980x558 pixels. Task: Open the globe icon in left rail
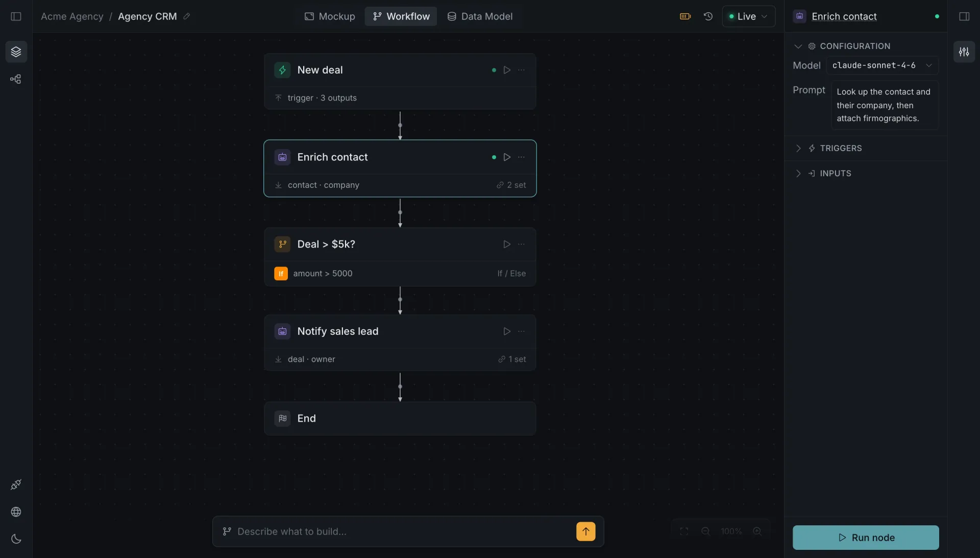(x=16, y=512)
